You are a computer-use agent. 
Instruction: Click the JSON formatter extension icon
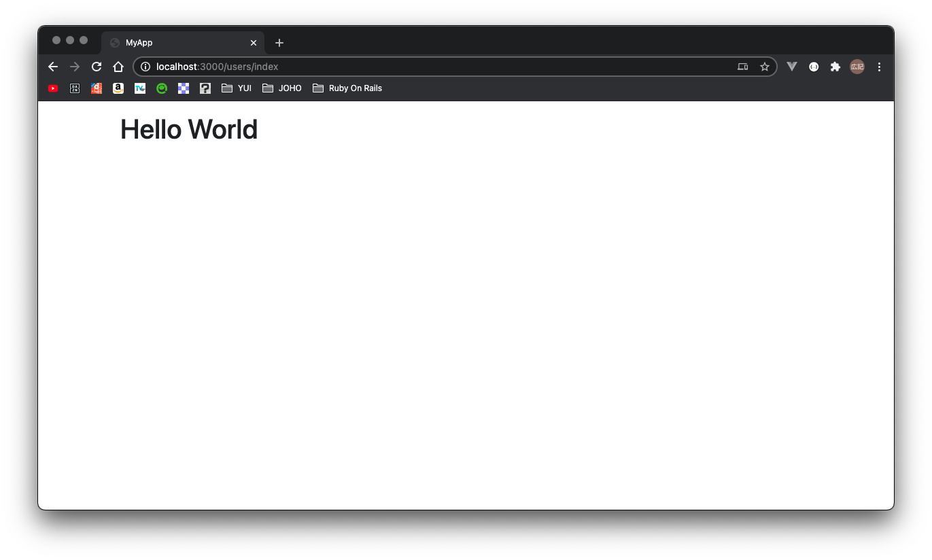[813, 67]
